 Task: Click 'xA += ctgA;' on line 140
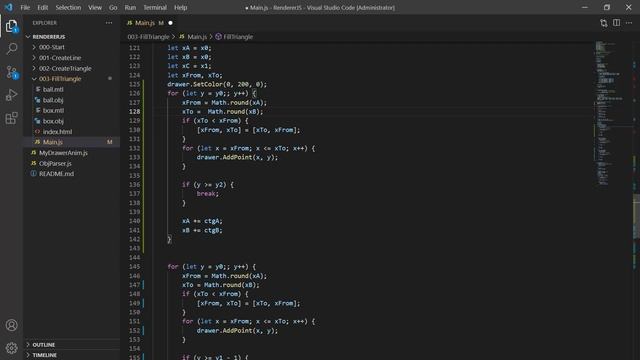[x=202, y=221]
